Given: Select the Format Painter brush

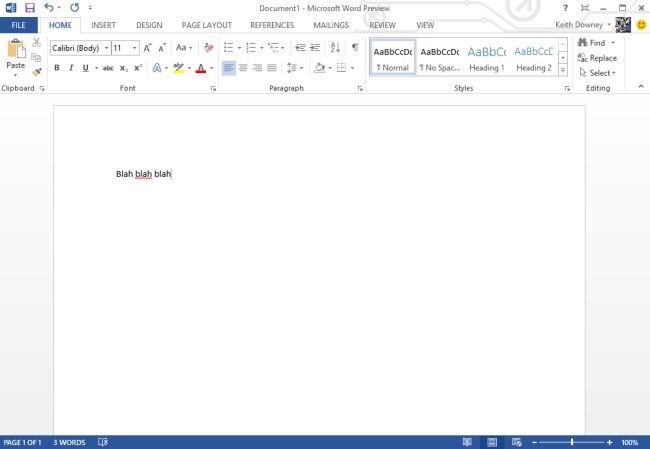Looking at the screenshot, I should click(x=36, y=72).
